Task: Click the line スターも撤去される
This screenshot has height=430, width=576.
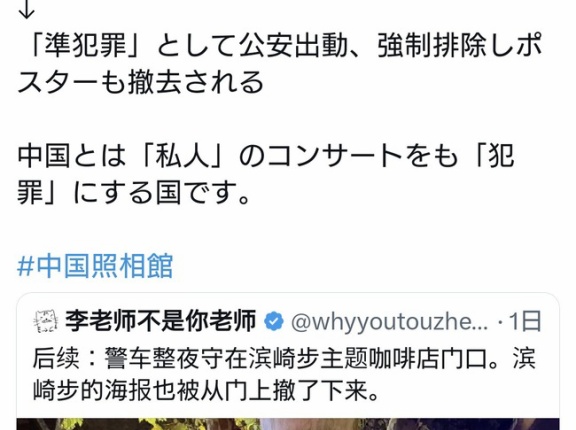Action: pos(140,82)
